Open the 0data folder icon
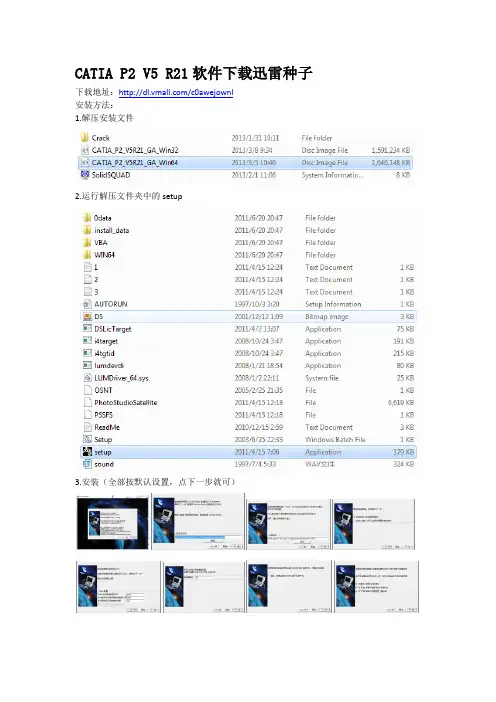The height and width of the screenshot is (702, 496). (87, 218)
